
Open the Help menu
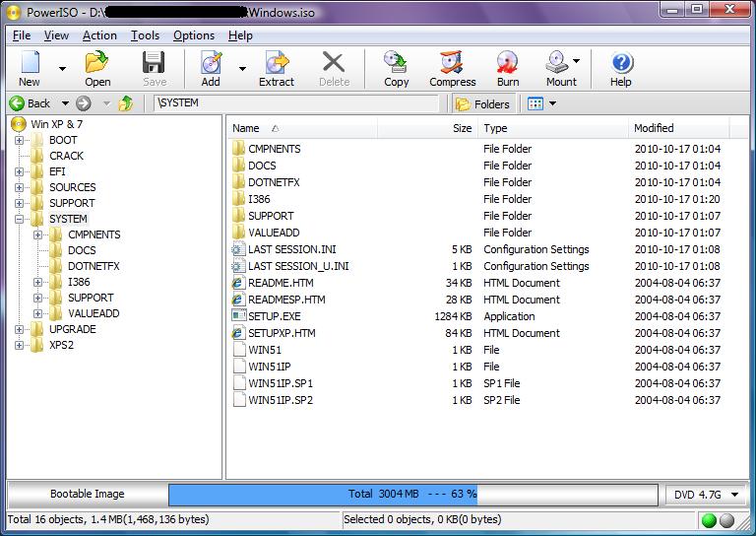(x=240, y=35)
